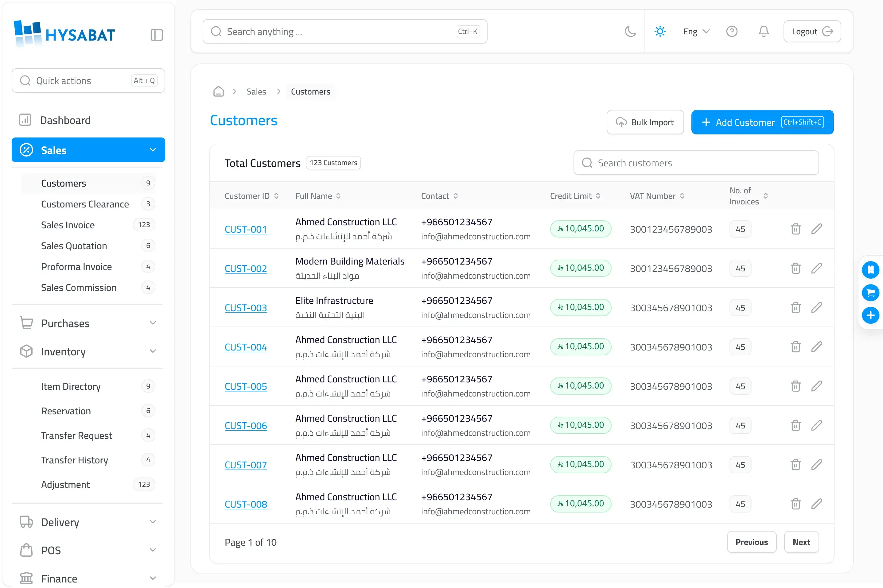883x588 pixels.
Task: Click the Purchases cart icon in sidebar
Action: pos(26,323)
